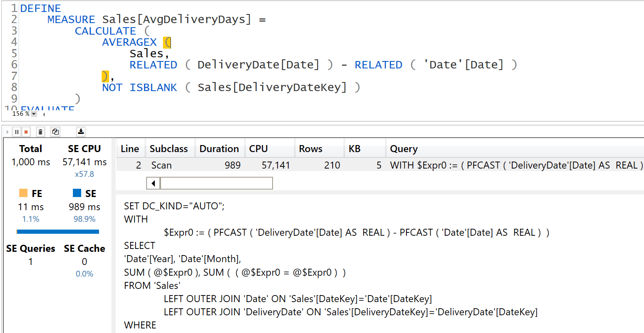644x333 pixels.
Task: Click the Rows column header
Action: point(310,148)
